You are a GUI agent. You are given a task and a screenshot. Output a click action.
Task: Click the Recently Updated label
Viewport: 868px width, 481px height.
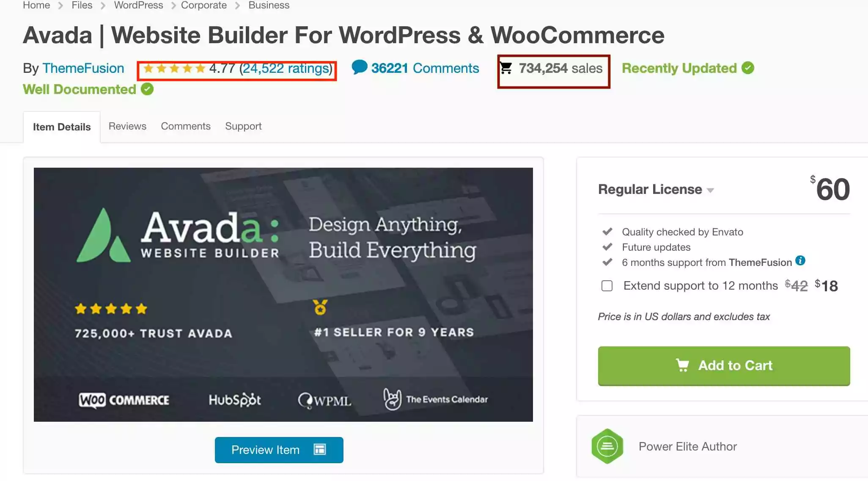(x=679, y=68)
